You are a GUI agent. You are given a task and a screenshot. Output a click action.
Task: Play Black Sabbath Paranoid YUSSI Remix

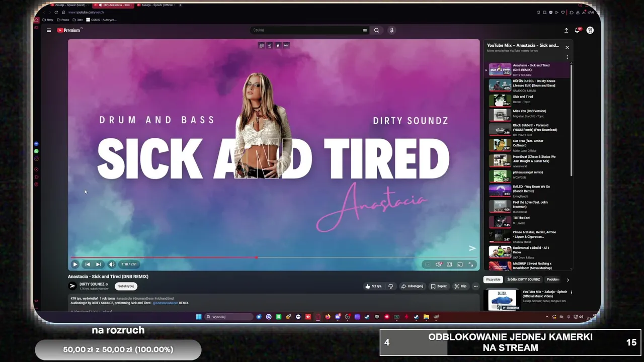tap(528, 130)
